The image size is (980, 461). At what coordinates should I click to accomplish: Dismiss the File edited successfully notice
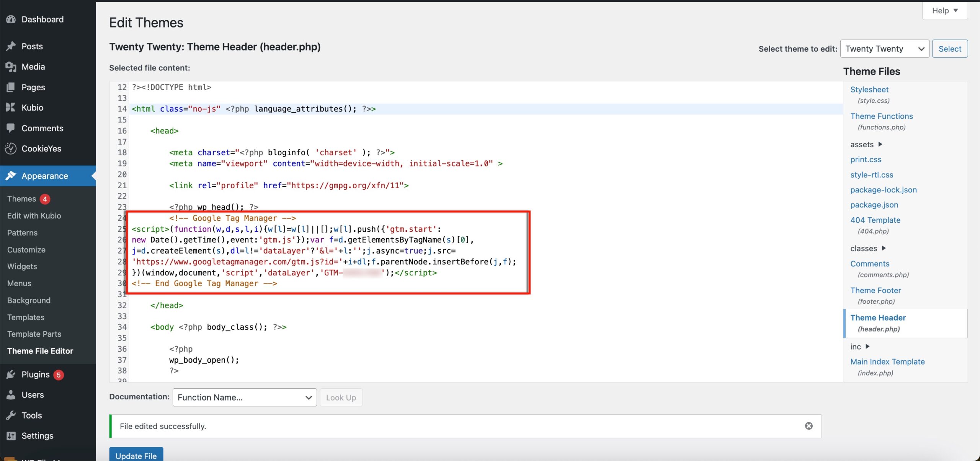pos(809,426)
